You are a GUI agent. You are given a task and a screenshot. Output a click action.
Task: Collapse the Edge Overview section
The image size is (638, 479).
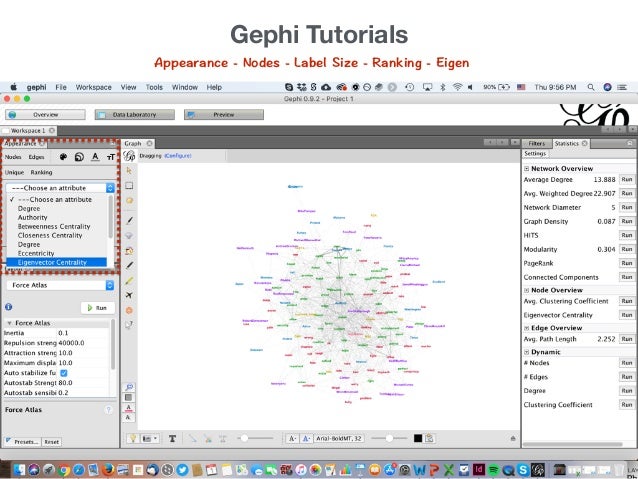pos(527,328)
